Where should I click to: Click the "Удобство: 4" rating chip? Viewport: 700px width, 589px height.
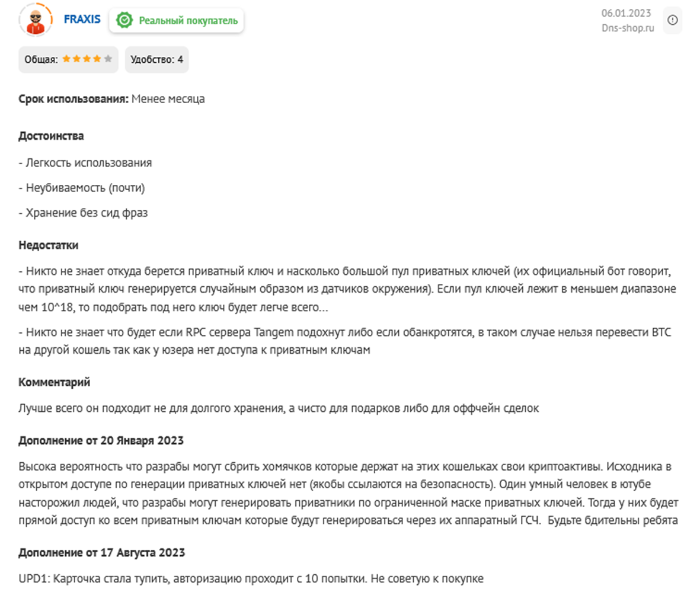[x=156, y=59]
